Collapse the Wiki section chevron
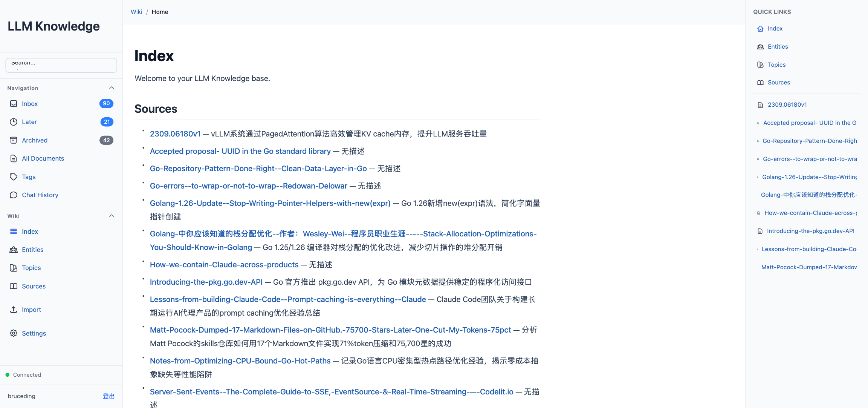Viewport: 868px width, 408px height. pyautogui.click(x=112, y=216)
